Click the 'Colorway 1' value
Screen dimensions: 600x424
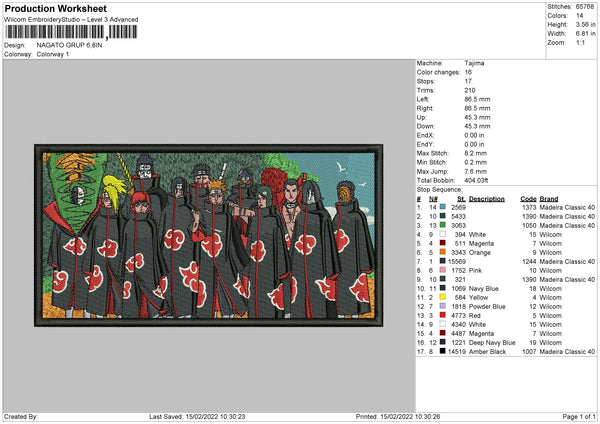[53, 54]
